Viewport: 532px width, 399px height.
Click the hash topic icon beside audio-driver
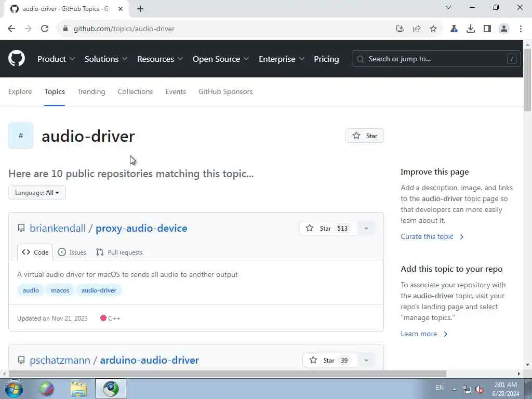click(21, 136)
